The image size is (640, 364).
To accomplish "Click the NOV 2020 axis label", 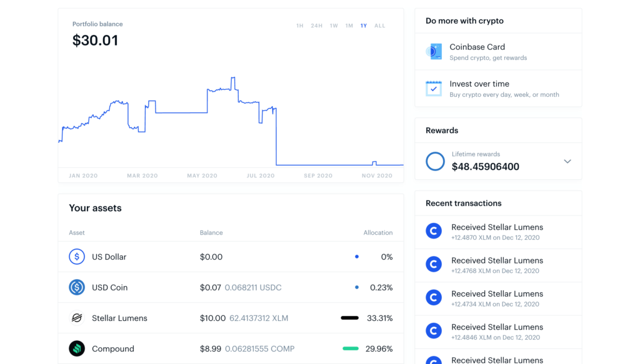I will [377, 175].
